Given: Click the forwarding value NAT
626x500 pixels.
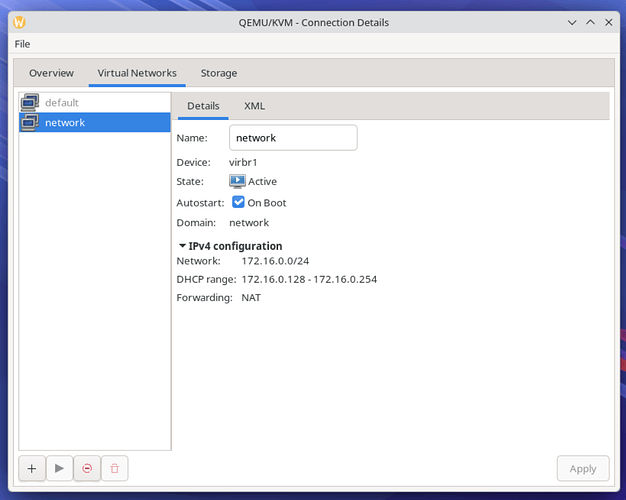Looking at the screenshot, I should click(x=251, y=298).
